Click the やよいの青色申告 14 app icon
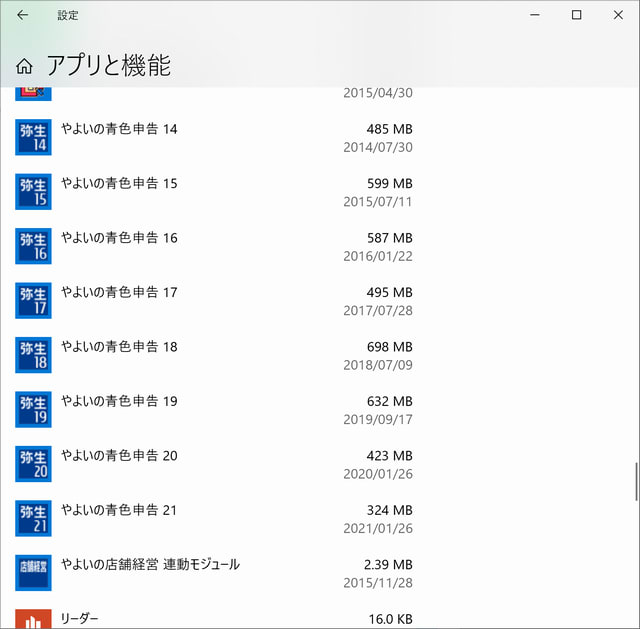640x629 pixels. click(x=33, y=137)
